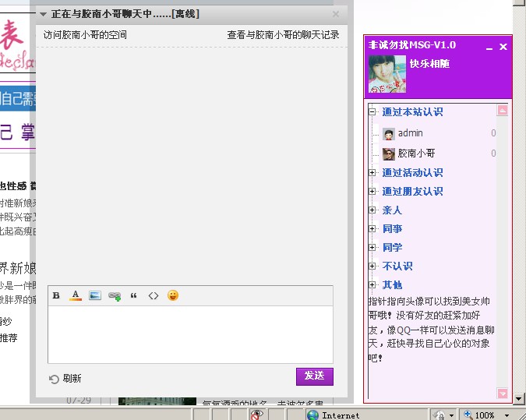This screenshot has height=420, width=526.
Task: Select the 同事 group label
Action: (392, 229)
